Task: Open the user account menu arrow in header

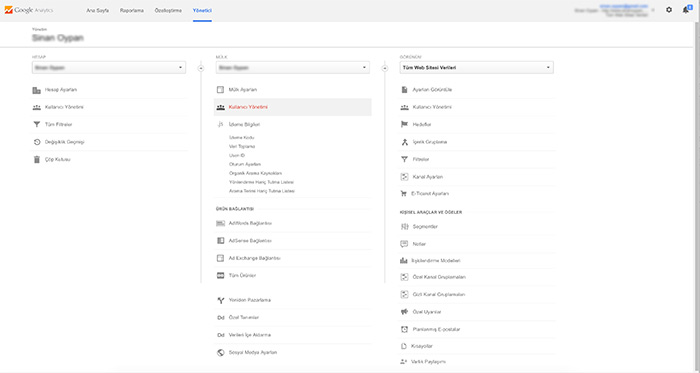Action: point(653,10)
